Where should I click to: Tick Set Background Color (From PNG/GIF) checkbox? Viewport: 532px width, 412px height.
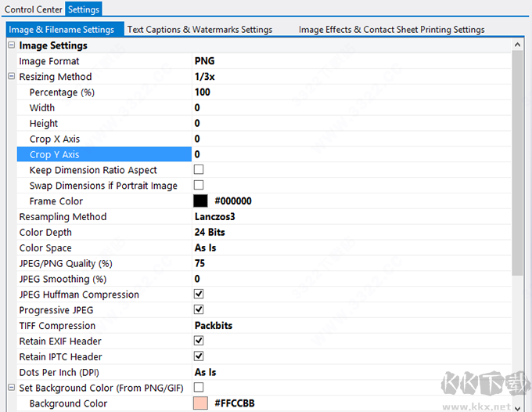199,388
